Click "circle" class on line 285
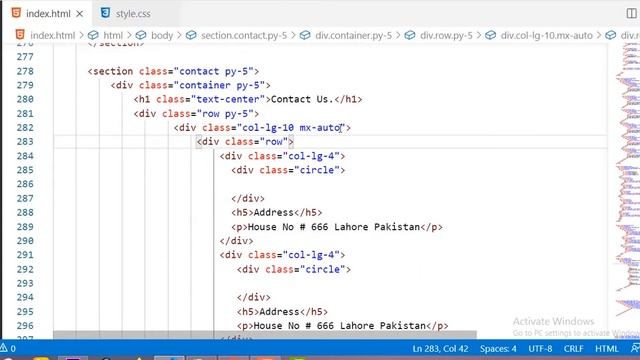Image resolution: width=640 pixels, height=360 pixels. click(x=317, y=170)
